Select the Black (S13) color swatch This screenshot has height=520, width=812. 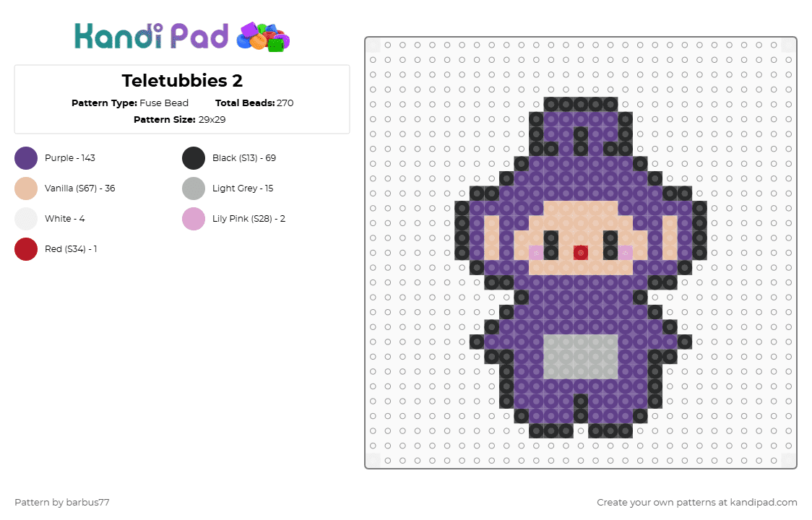(194, 158)
